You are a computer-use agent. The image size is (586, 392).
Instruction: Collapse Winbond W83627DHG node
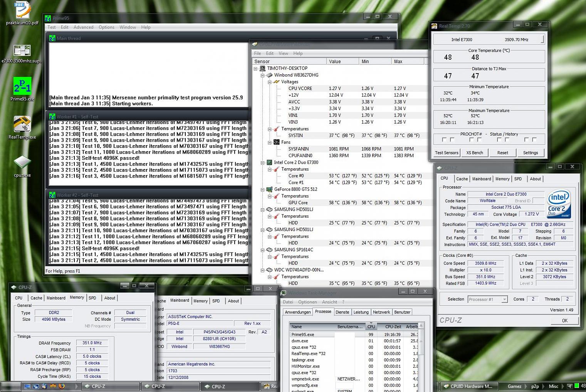262,75
